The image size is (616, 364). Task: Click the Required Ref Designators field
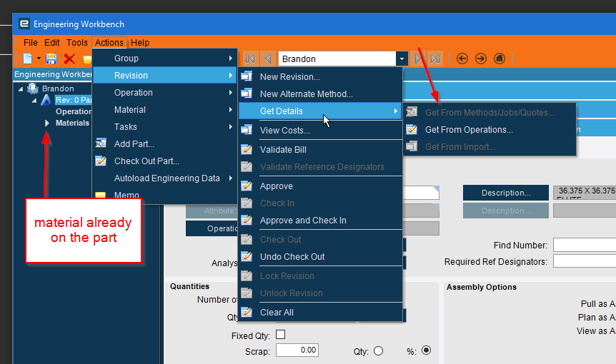click(584, 261)
